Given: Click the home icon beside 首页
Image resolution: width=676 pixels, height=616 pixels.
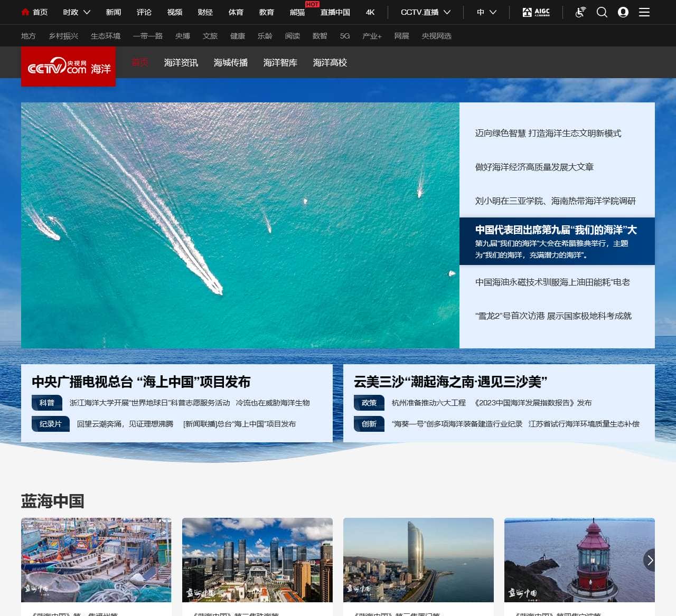Looking at the screenshot, I should [25, 12].
